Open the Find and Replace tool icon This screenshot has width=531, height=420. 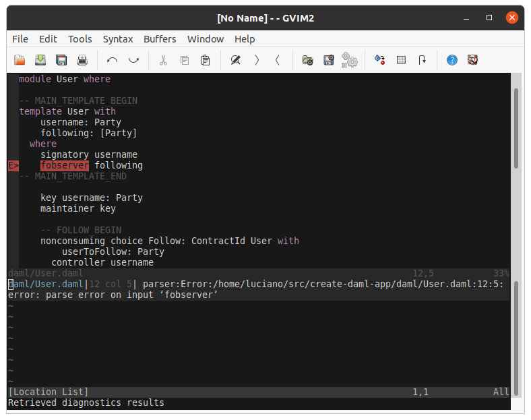coord(235,60)
